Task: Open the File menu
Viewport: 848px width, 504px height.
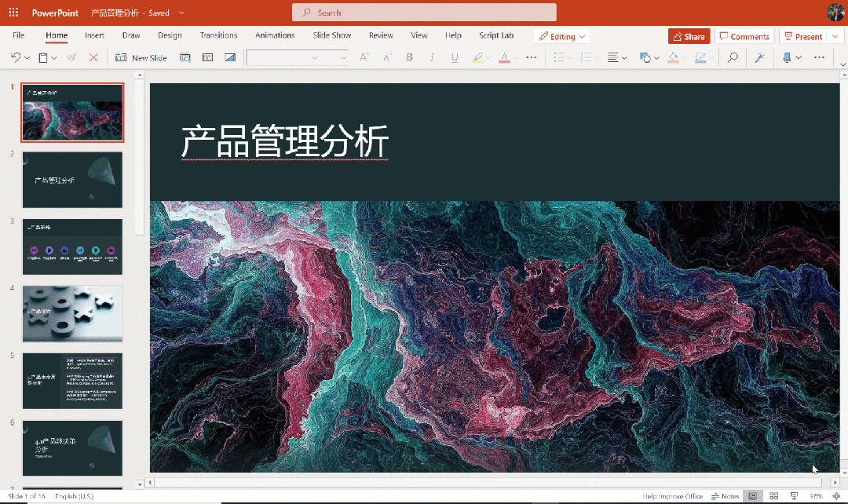Action: (x=18, y=35)
